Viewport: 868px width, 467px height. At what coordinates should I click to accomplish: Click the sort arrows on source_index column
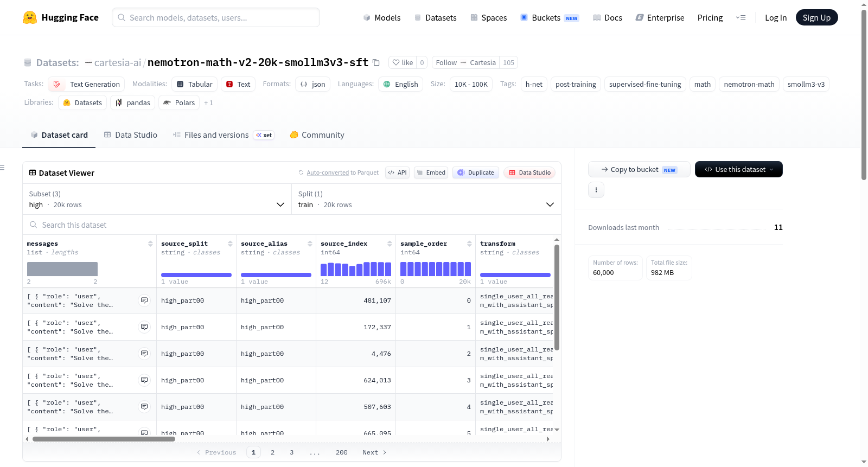click(x=390, y=244)
